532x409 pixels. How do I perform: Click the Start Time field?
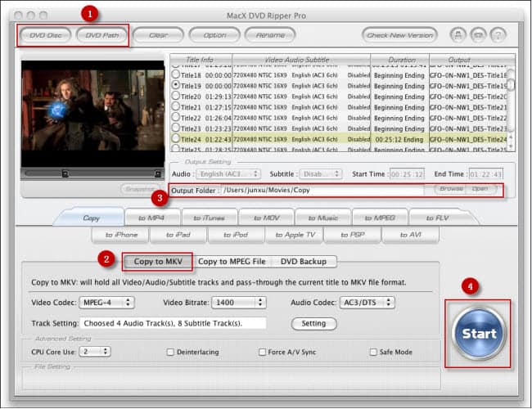[x=407, y=174]
